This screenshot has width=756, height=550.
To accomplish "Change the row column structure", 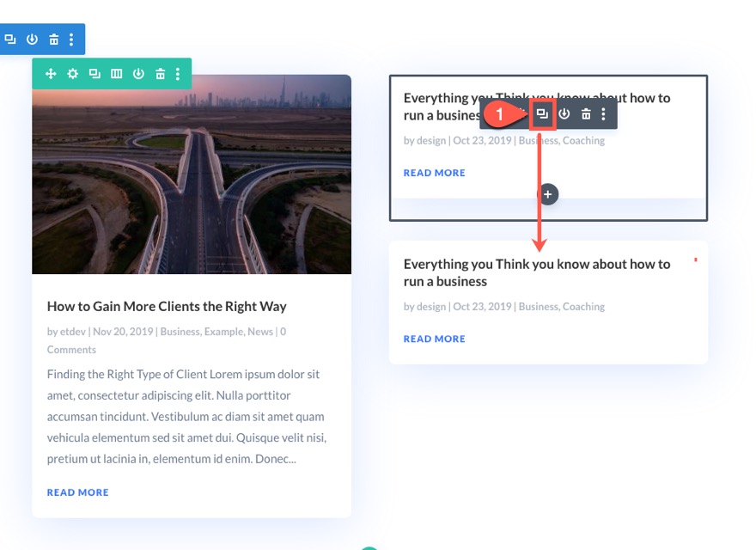I will tap(116, 73).
